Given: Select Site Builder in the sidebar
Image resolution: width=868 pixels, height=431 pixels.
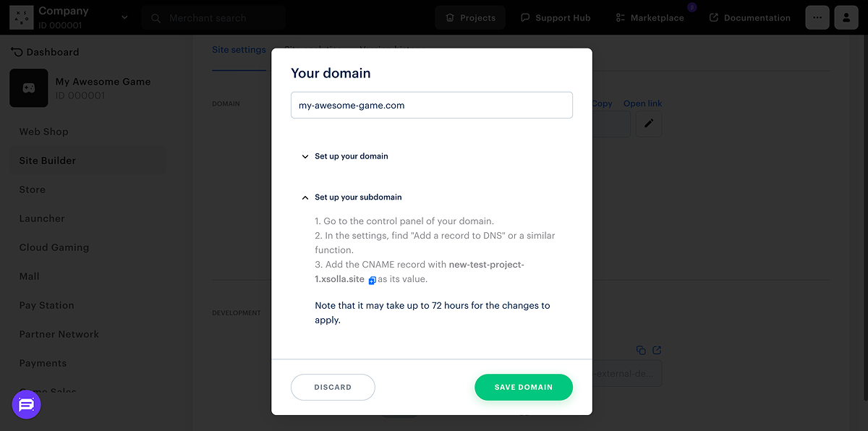Looking at the screenshot, I should click(x=48, y=161).
